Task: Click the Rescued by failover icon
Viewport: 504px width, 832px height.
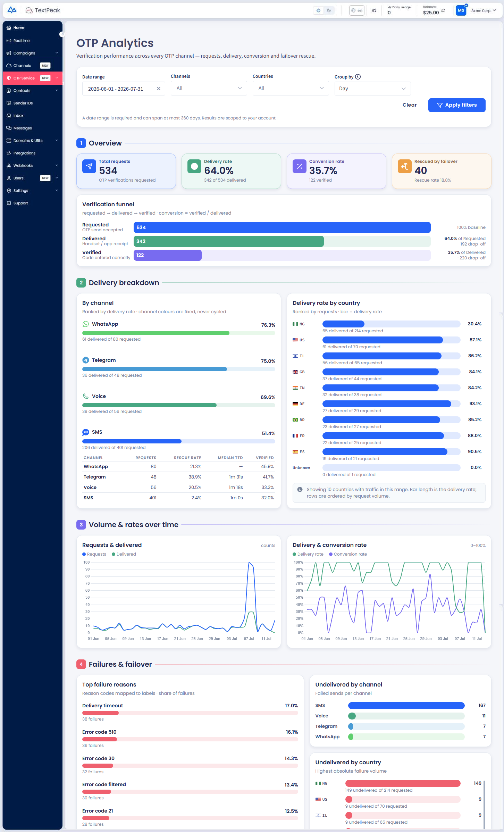Action: tap(405, 166)
